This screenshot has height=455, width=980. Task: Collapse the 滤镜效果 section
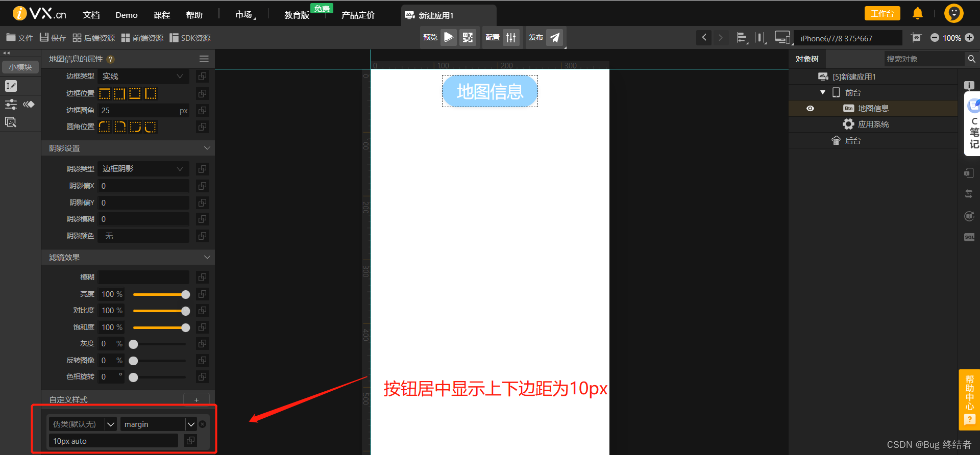pos(207,257)
